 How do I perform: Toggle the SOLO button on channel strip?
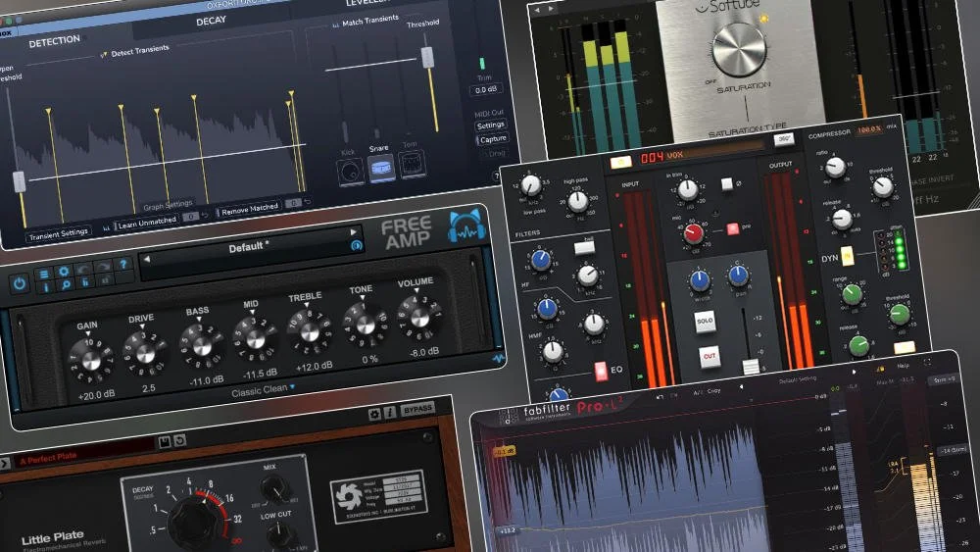point(705,322)
